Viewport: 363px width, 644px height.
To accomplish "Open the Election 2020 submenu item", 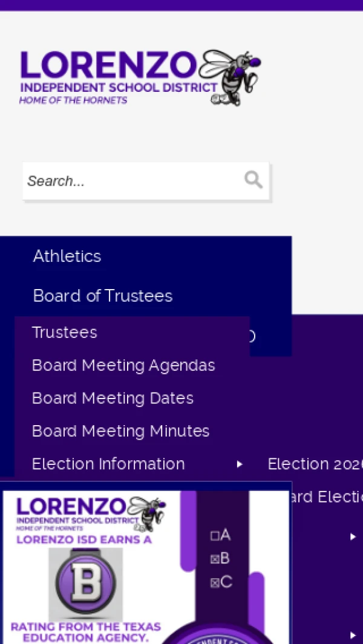I will (x=315, y=464).
